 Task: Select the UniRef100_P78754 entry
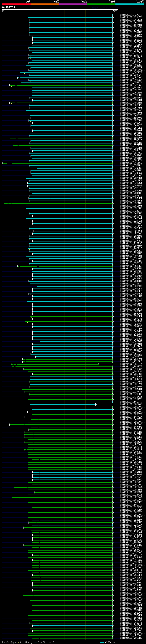pyautogui.click(x=131, y=183)
